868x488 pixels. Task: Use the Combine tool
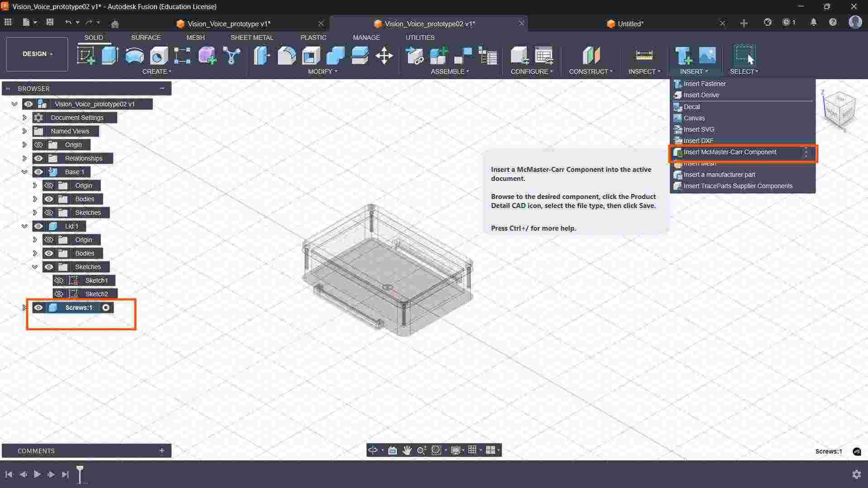(x=335, y=56)
